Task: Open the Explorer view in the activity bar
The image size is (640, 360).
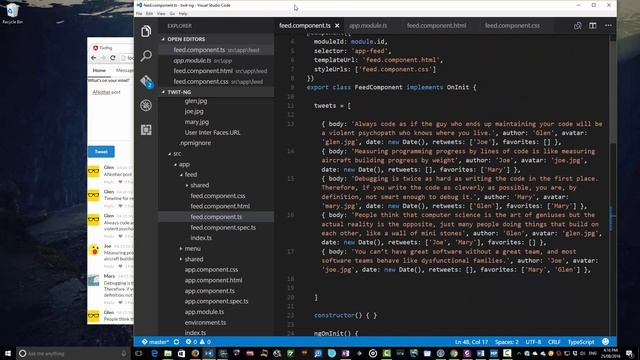Action: (x=146, y=31)
